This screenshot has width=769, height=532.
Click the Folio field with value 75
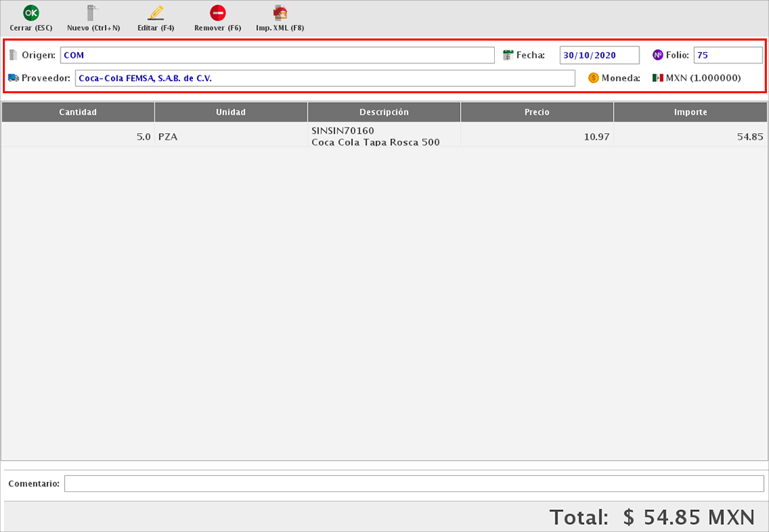tap(728, 55)
